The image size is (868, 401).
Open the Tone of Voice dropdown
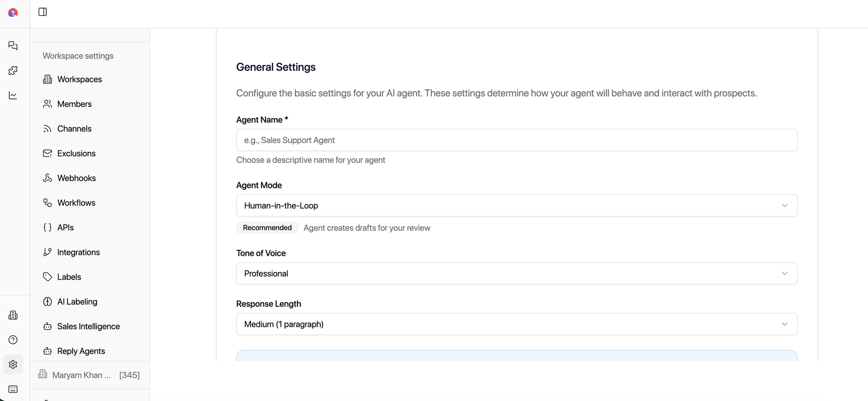tap(516, 273)
